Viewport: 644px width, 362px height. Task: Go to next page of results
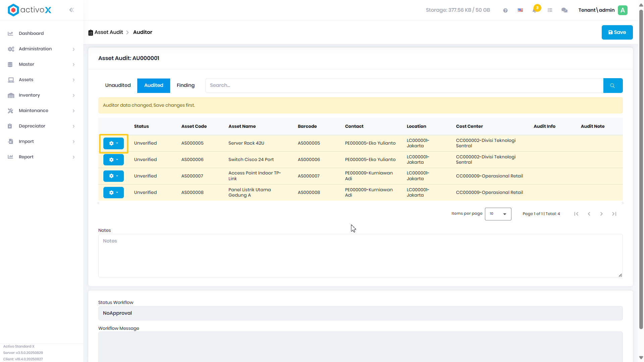[601, 214]
